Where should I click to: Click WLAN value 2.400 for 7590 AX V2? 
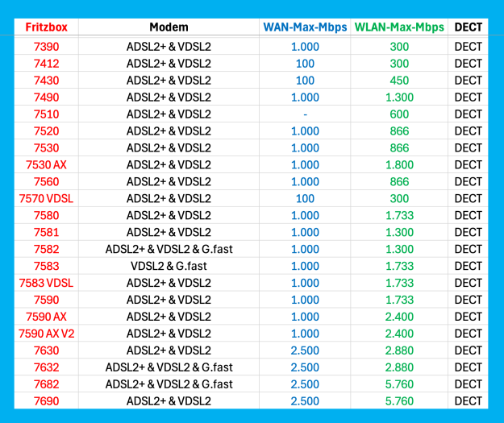coord(399,334)
